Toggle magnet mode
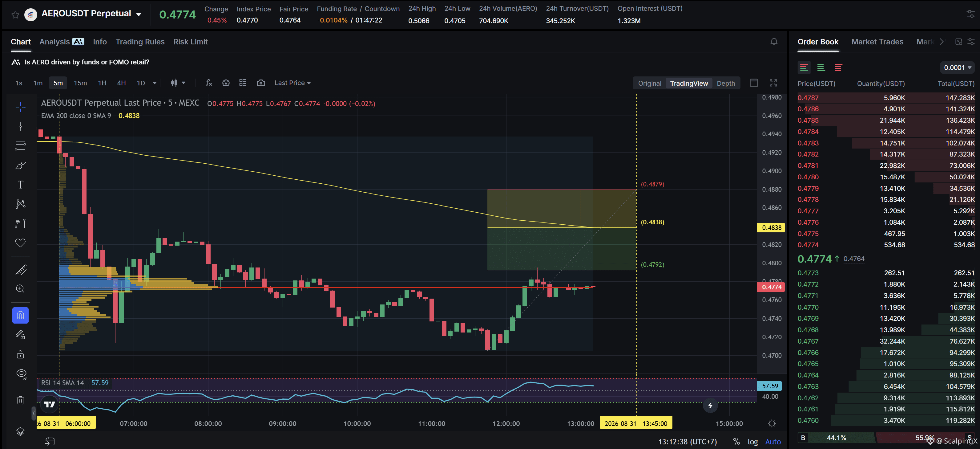This screenshot has width=980, height=449. (21, 315)
